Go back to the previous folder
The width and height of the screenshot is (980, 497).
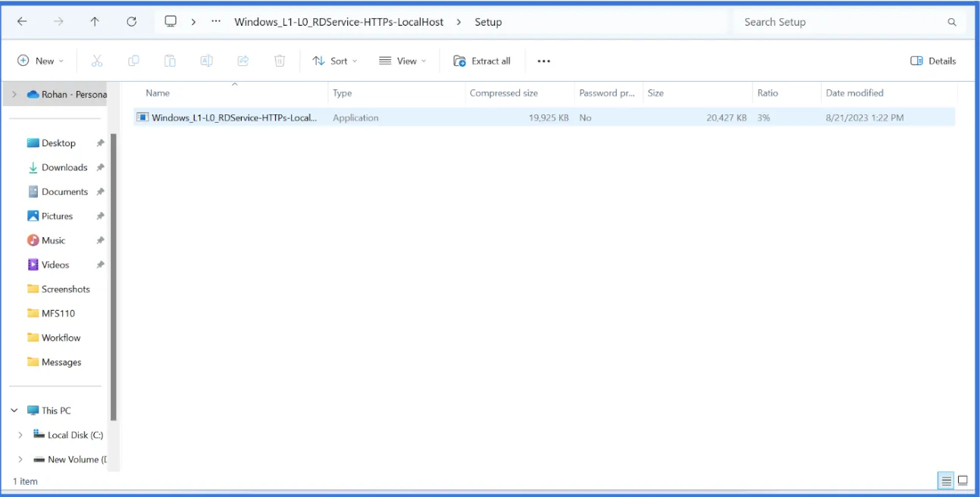pyautogui.click(x=22, y=22)
